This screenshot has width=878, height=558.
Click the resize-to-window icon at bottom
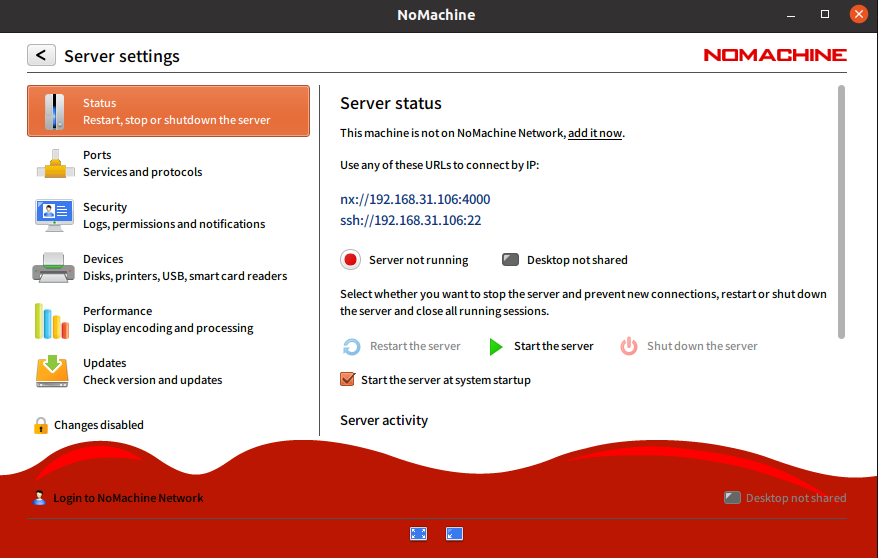pos(454,534)
